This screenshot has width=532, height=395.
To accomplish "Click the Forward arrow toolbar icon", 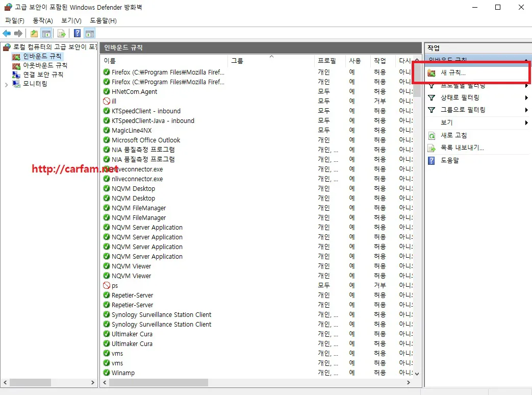I will [18, 33].
